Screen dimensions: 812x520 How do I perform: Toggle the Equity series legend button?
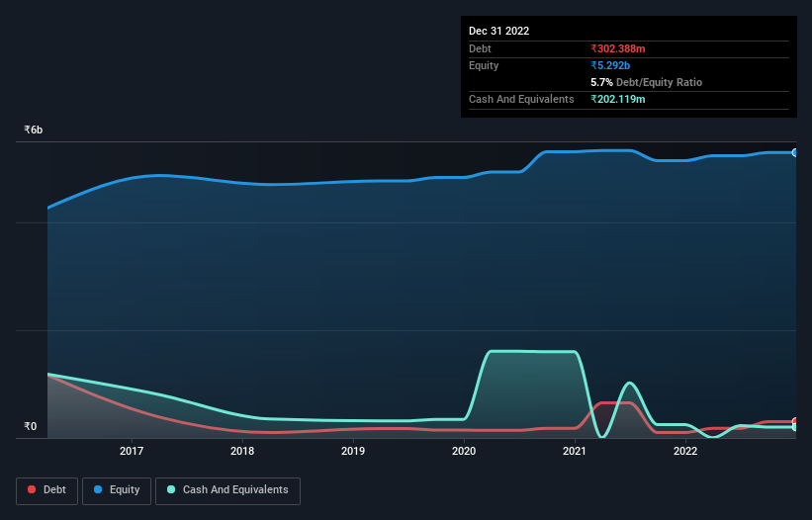[x=117, y=490]
